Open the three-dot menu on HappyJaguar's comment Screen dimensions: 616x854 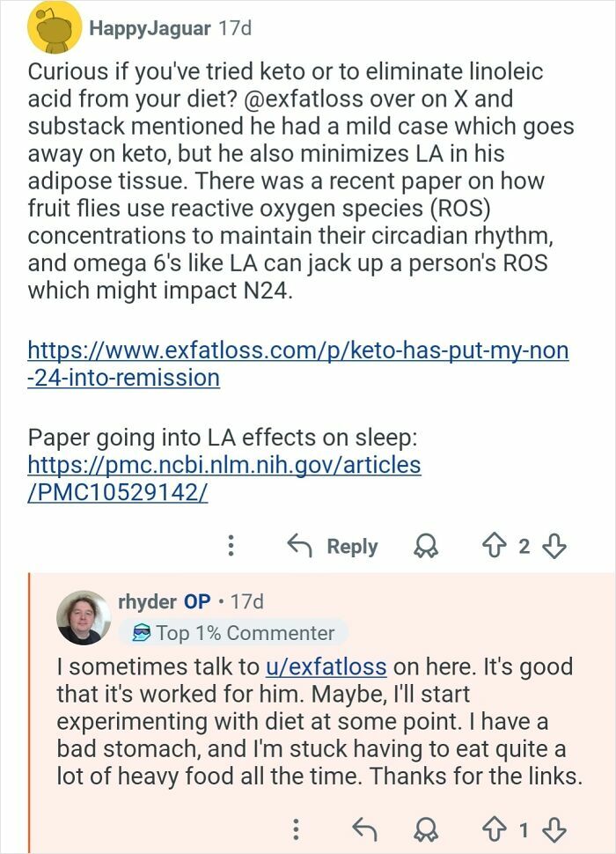tap(231, 547)
